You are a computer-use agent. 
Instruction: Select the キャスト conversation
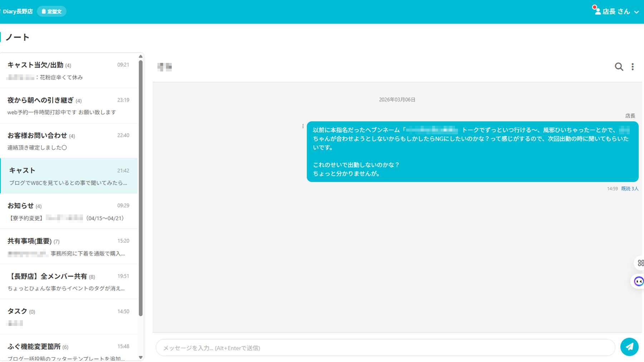pyautogui.click(x=69, y=176)
